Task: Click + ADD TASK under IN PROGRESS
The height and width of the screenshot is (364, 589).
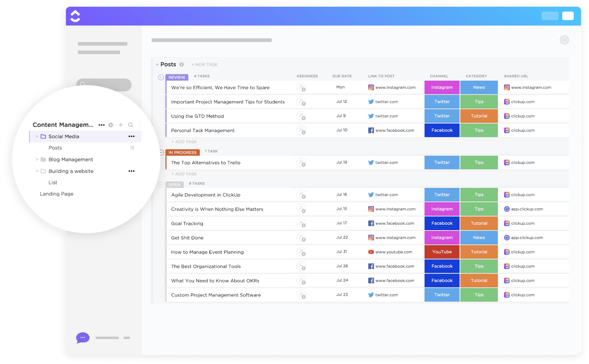Action: 184,174
